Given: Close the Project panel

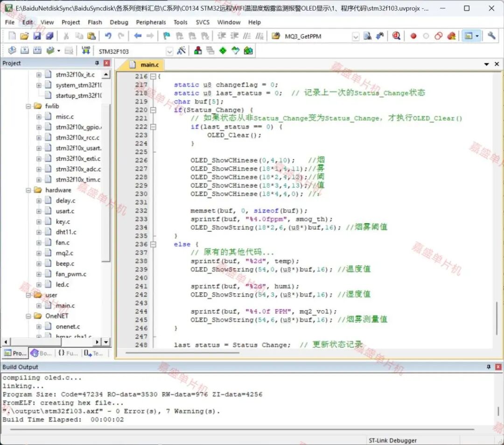Looking at the screenshot, I should point(107,63).
